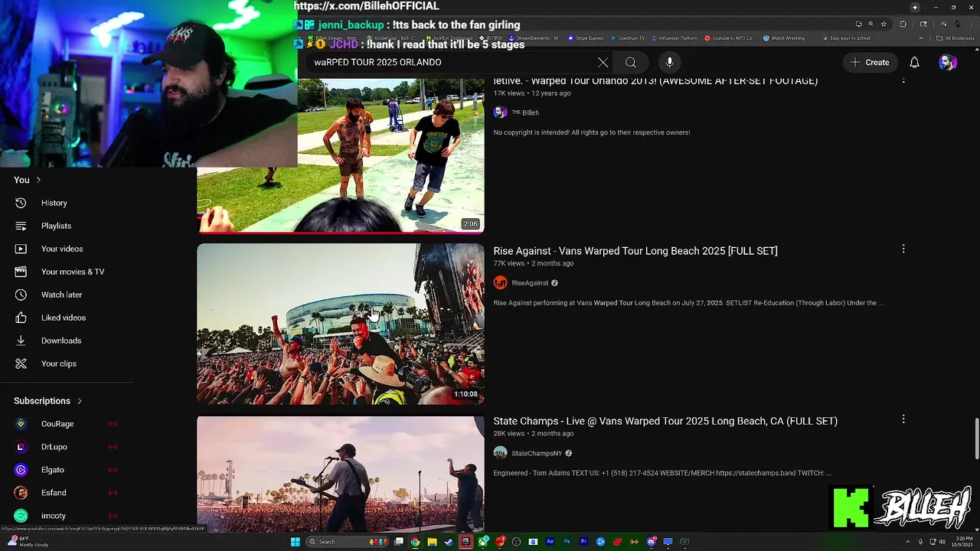Open History in the YouTube sidebar
The width and height of the screenshot is (980, 551).
click(x=54, y=203)
